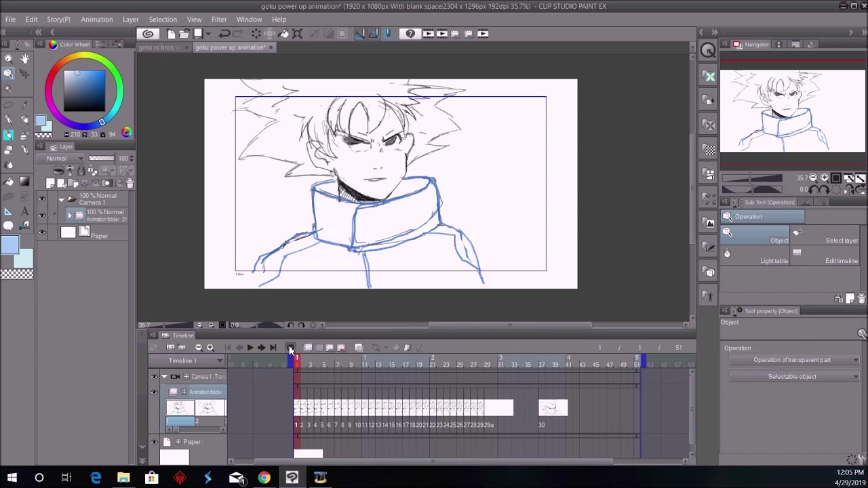Zoom out the Navigator view

[813, 178]
